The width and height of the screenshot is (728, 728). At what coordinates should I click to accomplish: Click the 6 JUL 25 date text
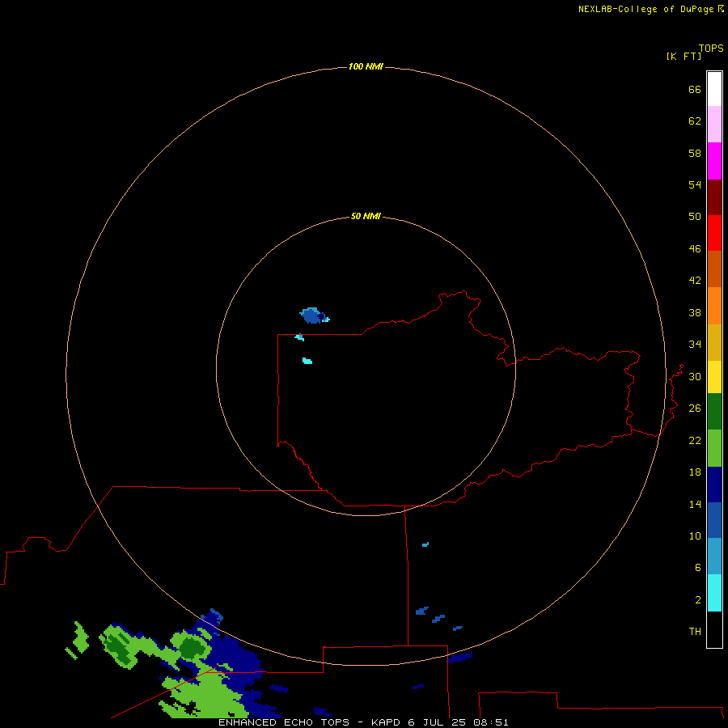click(x=437, y=722)
